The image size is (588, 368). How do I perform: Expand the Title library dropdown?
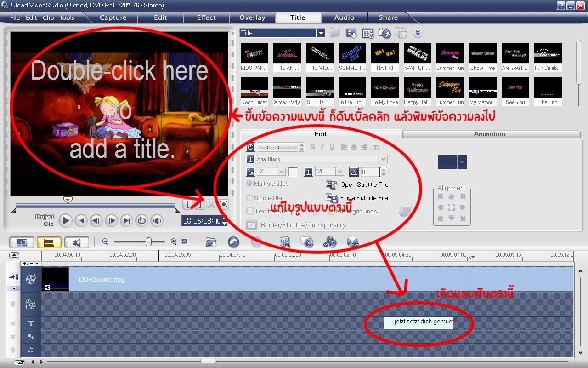[320, 33]
